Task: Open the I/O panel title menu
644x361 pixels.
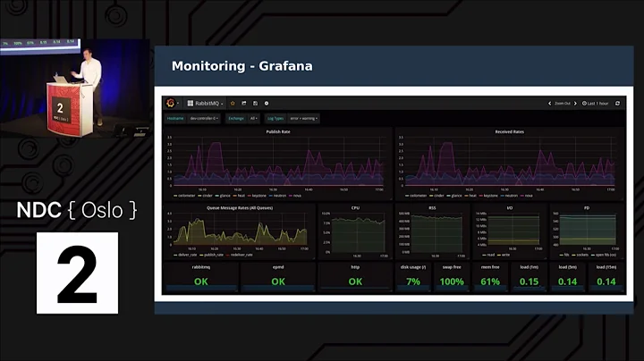Action: (509, 208)
